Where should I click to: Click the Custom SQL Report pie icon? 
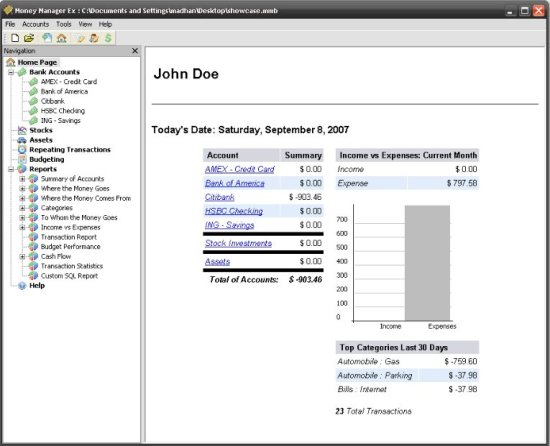point(33,276)
